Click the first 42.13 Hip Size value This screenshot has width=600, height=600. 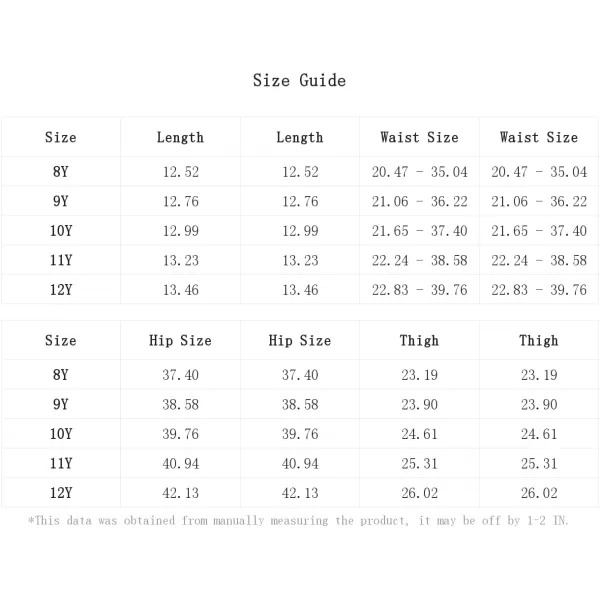click(x=181, y=493)
